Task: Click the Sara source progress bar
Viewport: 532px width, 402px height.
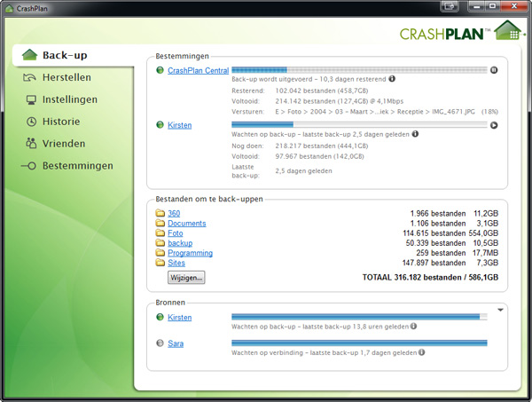Action: (x=359, y=343)
